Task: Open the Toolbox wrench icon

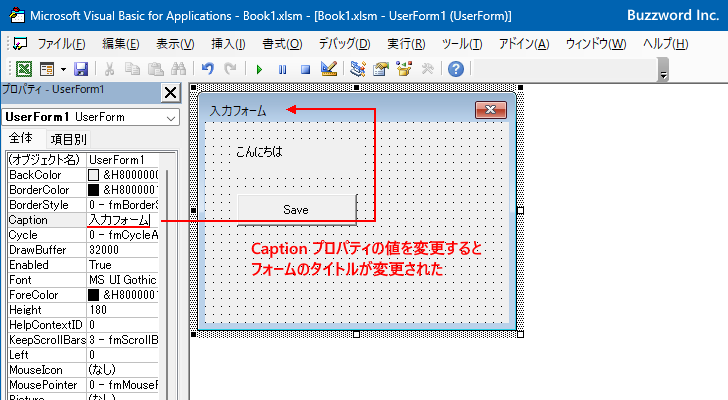Action: pyautogui.click(x=427, y=69)
